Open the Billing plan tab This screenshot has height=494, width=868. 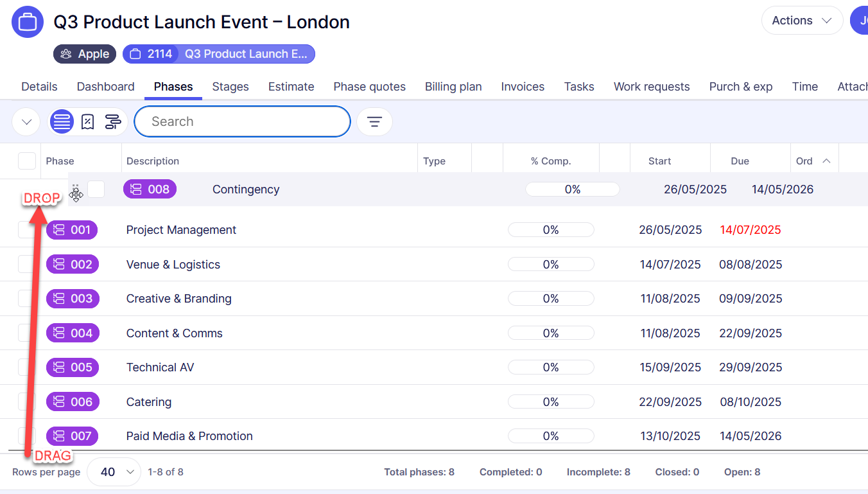click(x=453, y=87)
